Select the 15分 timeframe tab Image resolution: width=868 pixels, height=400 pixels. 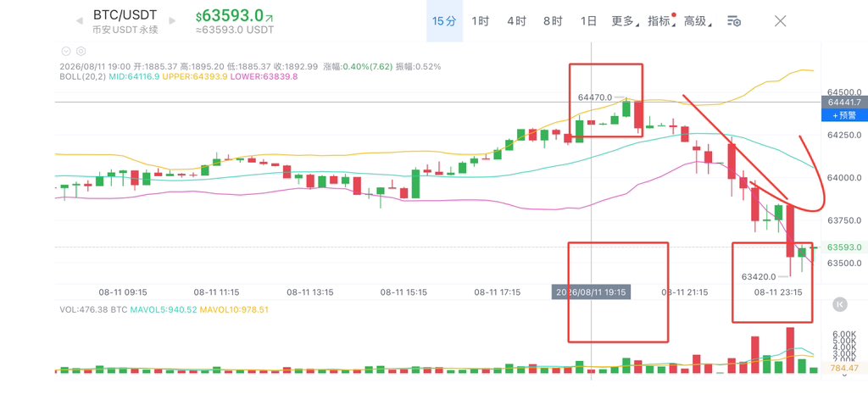444,21
